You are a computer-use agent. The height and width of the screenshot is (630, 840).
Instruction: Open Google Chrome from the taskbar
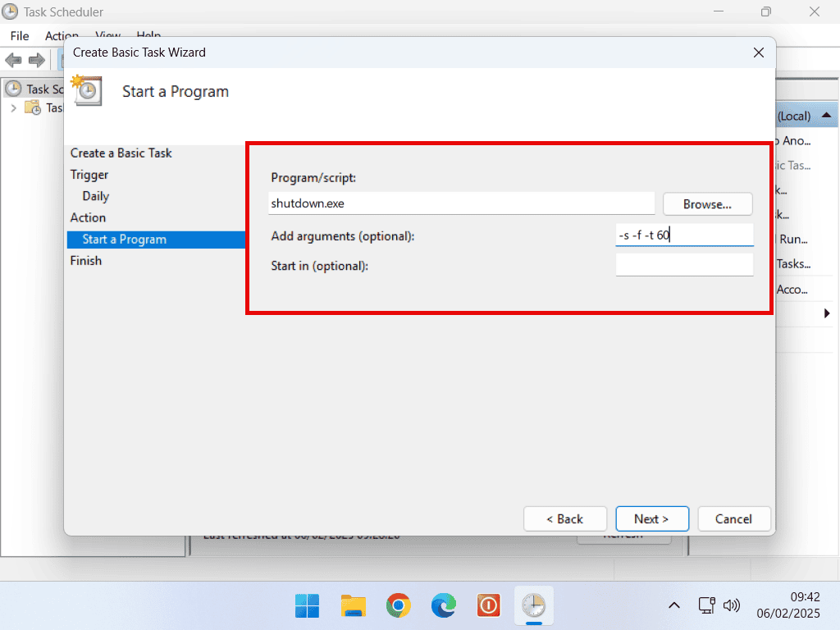tap(399, 606)
